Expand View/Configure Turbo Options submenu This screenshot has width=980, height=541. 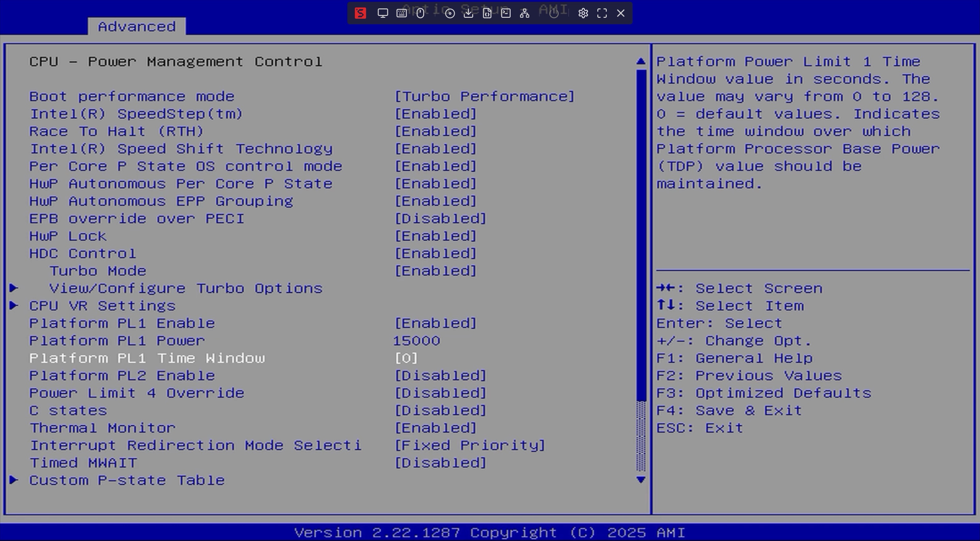[x=186, y=289]
